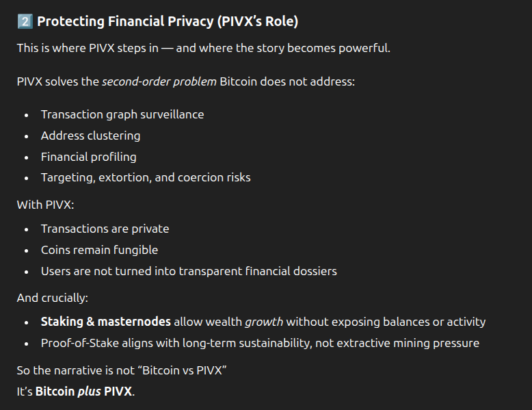The width and height of the screenshot is (532, 410).
Task: Select the "Transaction graph surveillance" bullet
Action: (122, 114)
